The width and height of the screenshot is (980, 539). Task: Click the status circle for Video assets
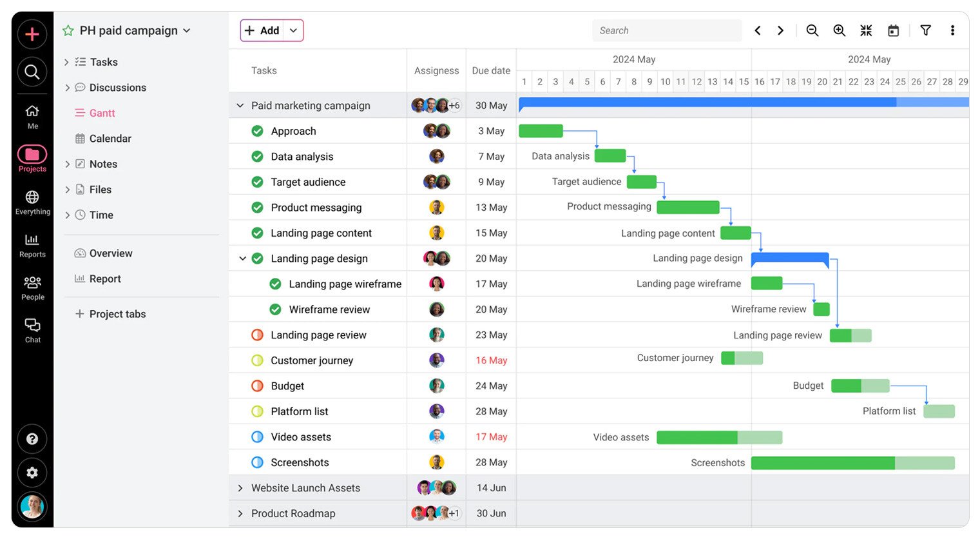click(x=257, y=436)
